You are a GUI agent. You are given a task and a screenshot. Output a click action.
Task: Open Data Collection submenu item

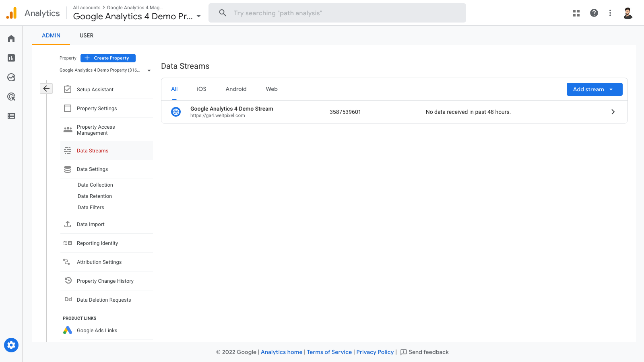click(x=95, y=185)
